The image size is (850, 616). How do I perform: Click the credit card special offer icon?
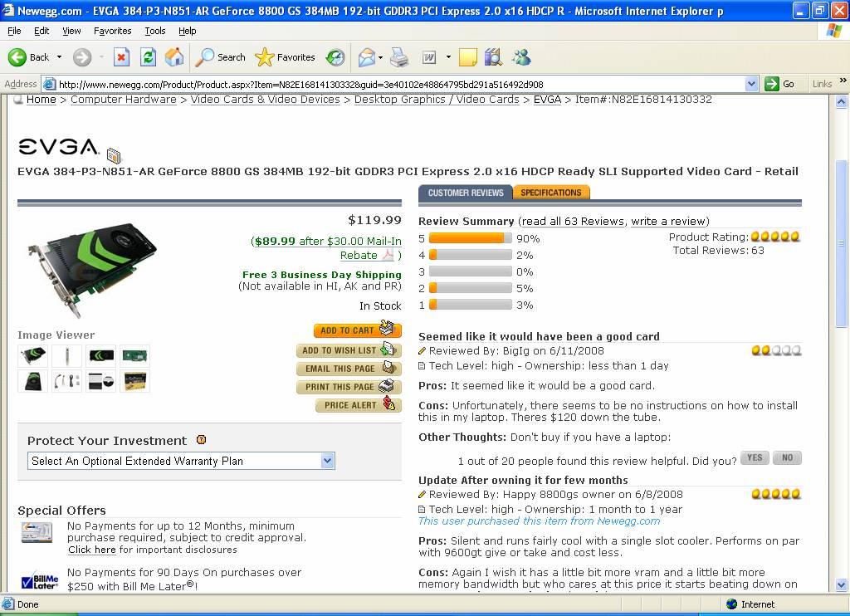tap(37, 532)
